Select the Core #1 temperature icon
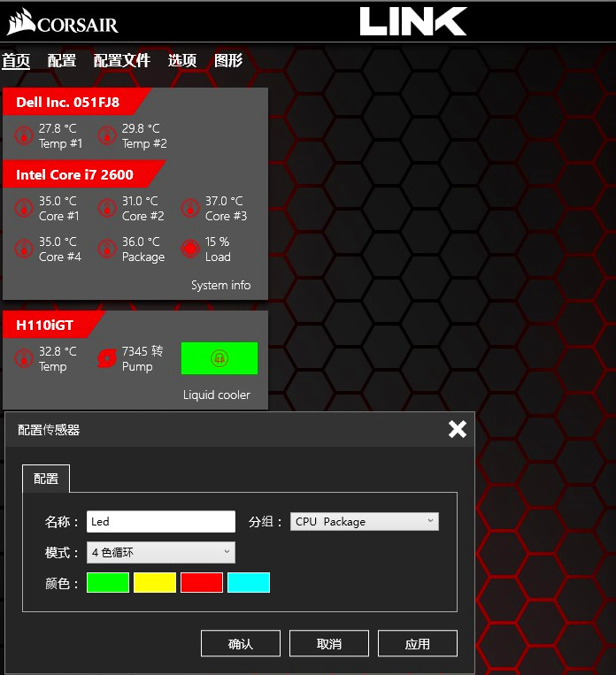616x675 pixels. (x=24, y=209)
